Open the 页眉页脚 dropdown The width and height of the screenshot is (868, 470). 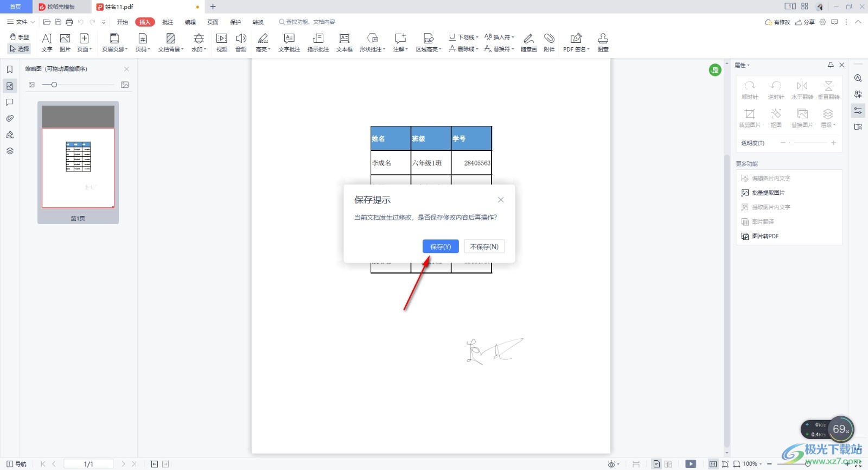click(114, 42)
